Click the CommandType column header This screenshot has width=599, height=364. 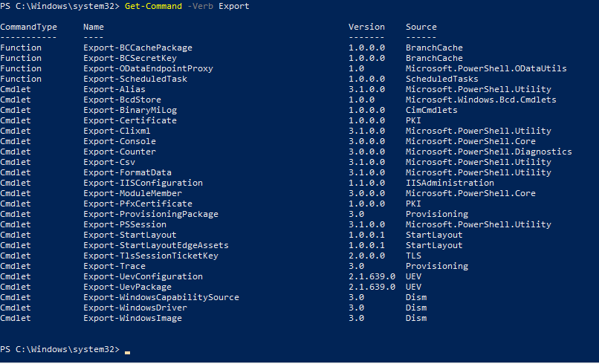click(29, 27)
